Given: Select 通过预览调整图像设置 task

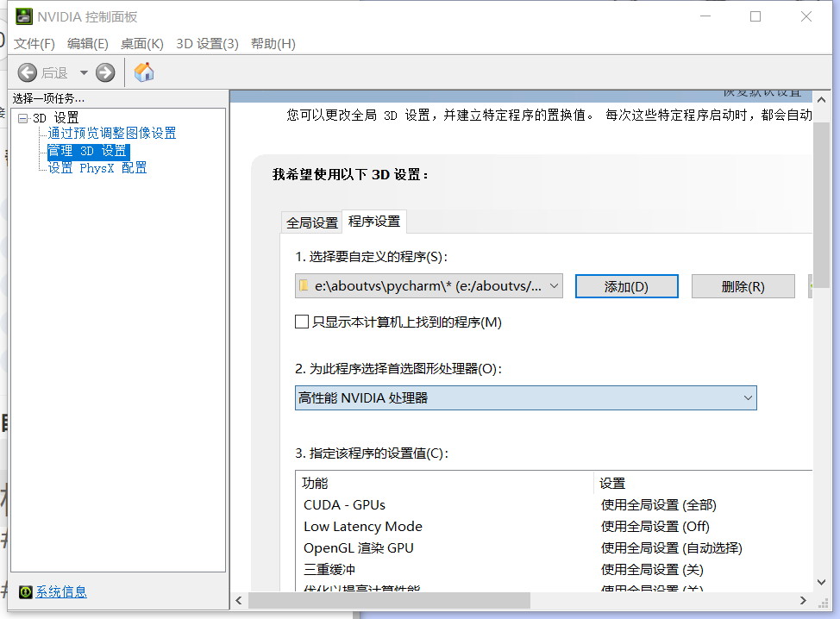Looking at the screenshot, I should pyautogui.click(x=112, y=133).
